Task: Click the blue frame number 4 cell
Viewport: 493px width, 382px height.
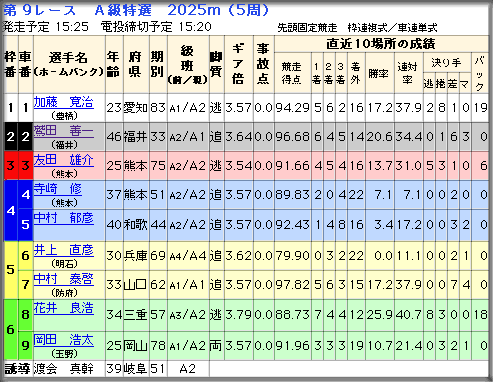Action: tap(11, 210)
